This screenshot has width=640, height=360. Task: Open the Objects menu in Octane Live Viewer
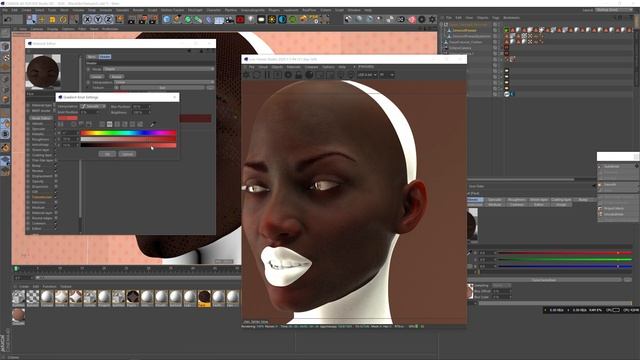coord(277,67)
